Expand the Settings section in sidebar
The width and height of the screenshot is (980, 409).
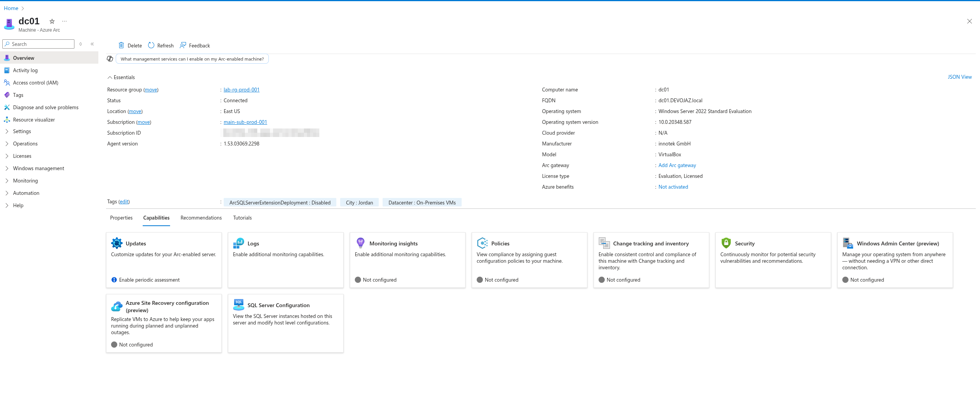pyautogui.click(x=7, y=131)
